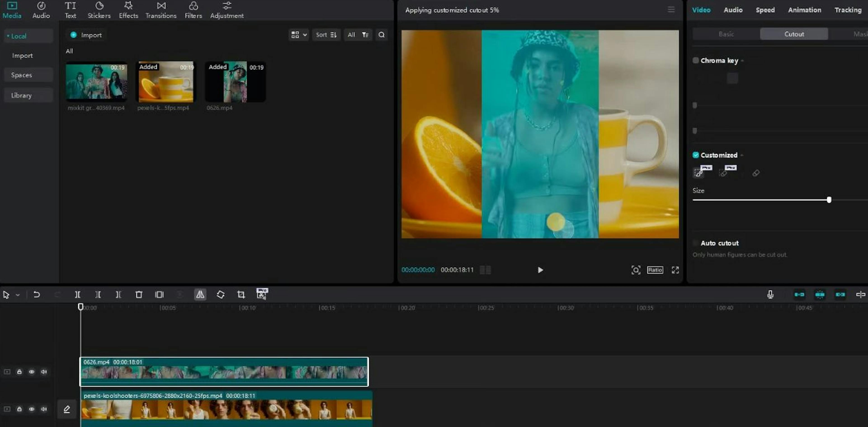The height and width of the screenshot is (427, 868).
Task: Open the fullscreen preview icon
Action: pyautogui.click(x=675, y=270)
